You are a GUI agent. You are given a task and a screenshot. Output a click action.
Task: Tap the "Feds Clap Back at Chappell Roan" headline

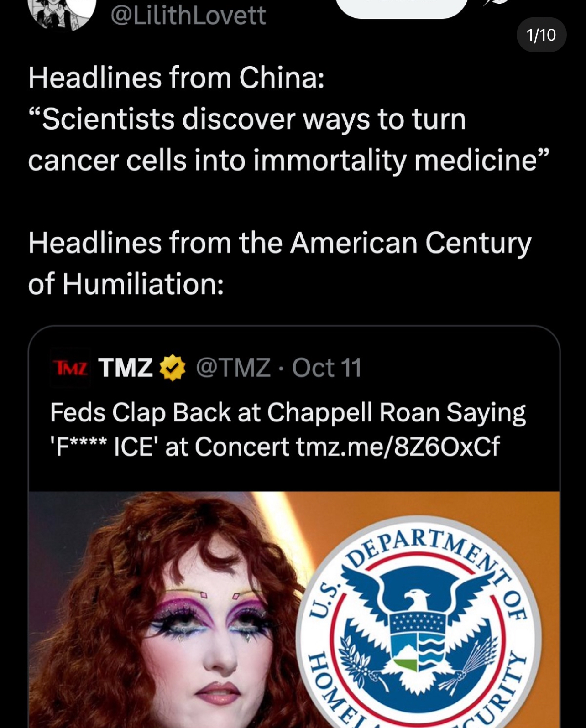click(x=288, y=413)
